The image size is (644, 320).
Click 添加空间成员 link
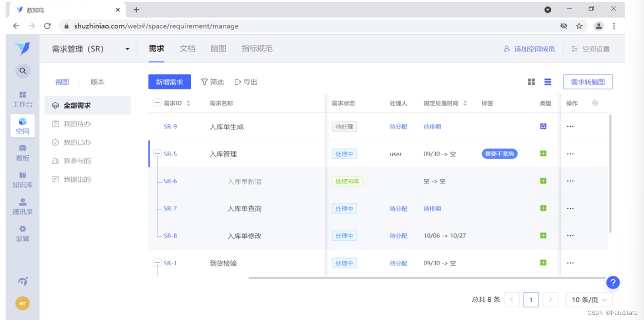[x=529, y=49]
